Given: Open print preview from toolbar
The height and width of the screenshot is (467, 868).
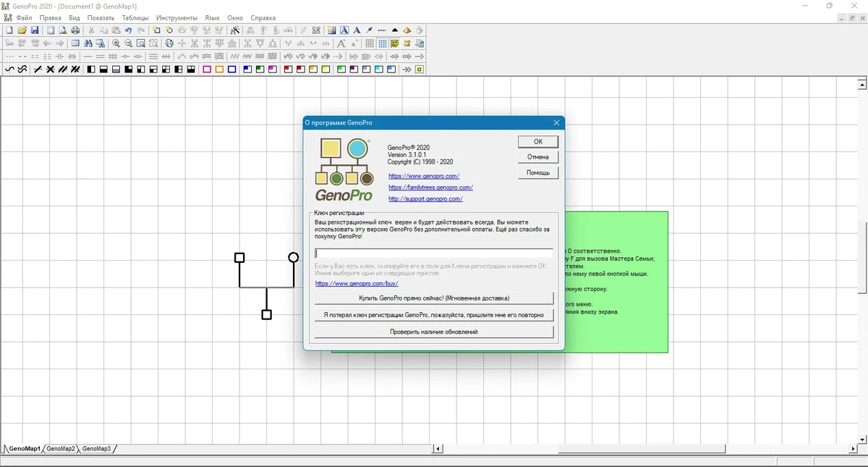Looking at the screenshot, I should [x=63, y=30].
